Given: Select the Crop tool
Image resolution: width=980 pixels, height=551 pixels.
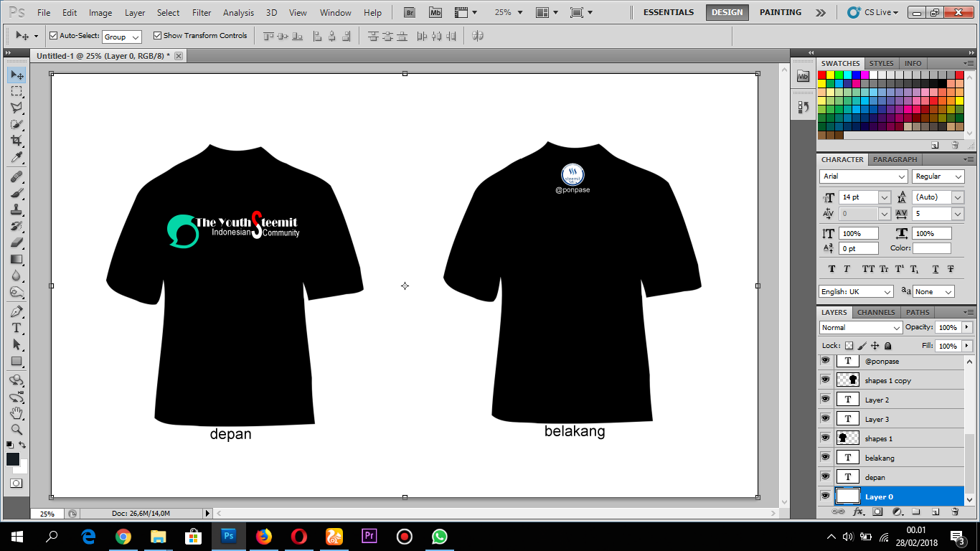Looking at the screenshot, I should pos(17,141).
